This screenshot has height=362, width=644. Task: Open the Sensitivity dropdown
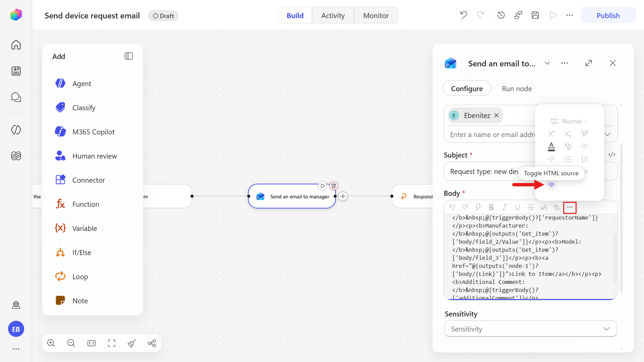531,329
